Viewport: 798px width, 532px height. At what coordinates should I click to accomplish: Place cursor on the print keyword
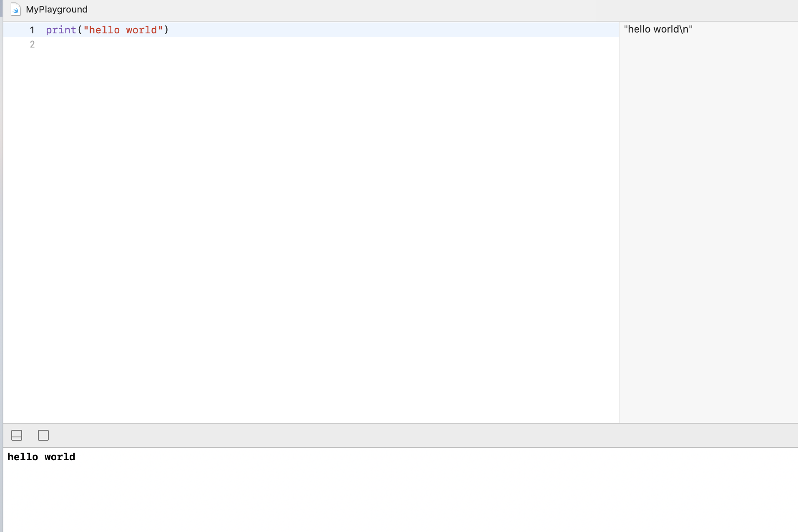[61, 30]
